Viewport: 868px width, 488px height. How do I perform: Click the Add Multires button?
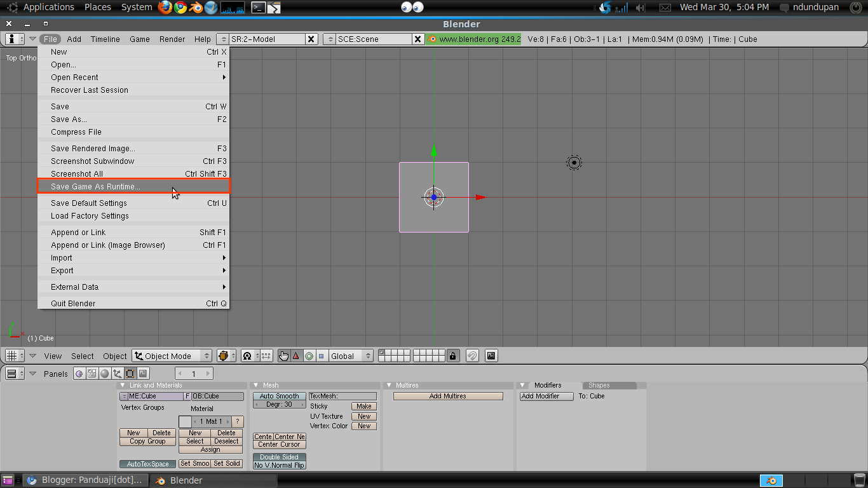point(448,396)
